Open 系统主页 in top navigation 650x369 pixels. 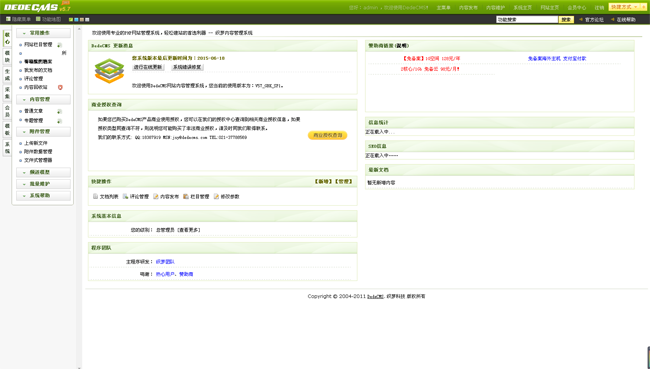[522, 8]
